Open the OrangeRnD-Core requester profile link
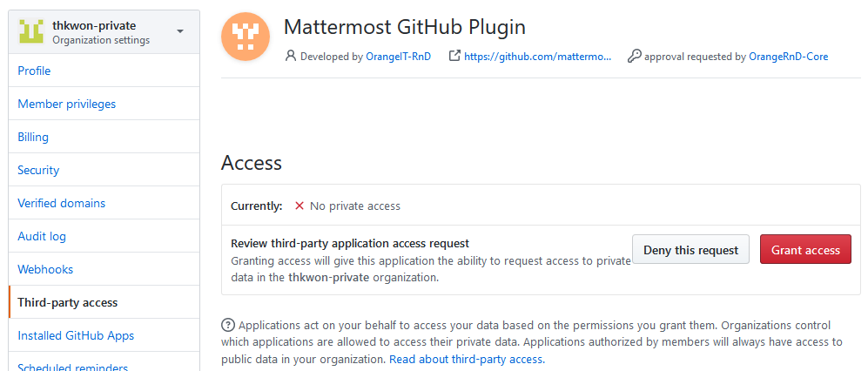Viewport: 868px width, 371px height. pos(788,56)
